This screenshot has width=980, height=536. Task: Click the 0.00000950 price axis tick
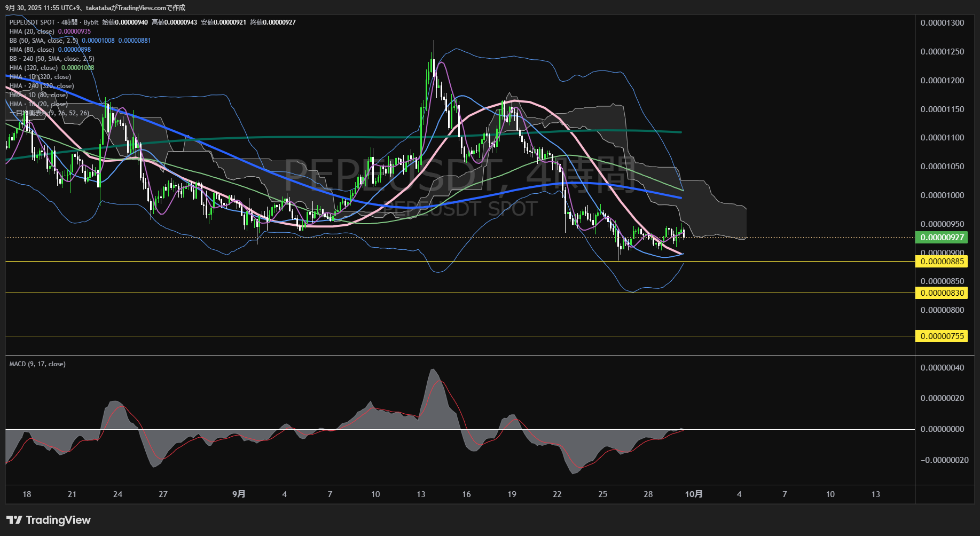pos(942,224)
